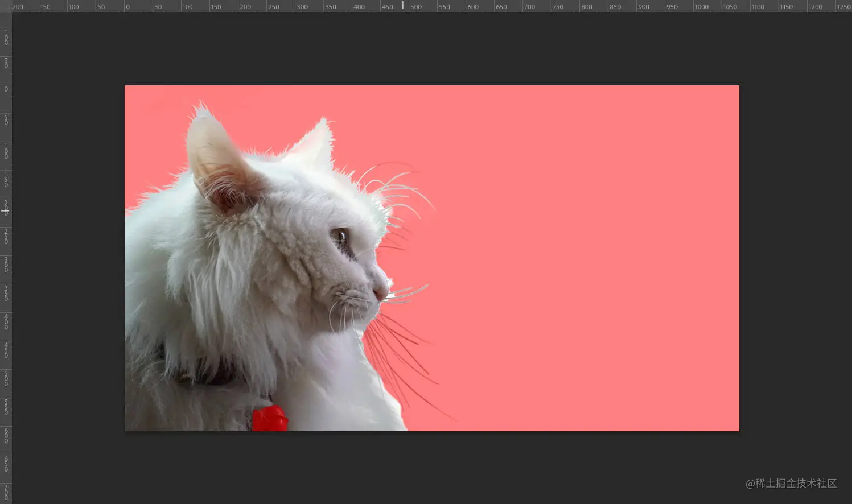The height and width of the screenshot is (504, 852).
Task: Click the 稀土掘金技术社区 watermark text
Action: tap(797, 484)
